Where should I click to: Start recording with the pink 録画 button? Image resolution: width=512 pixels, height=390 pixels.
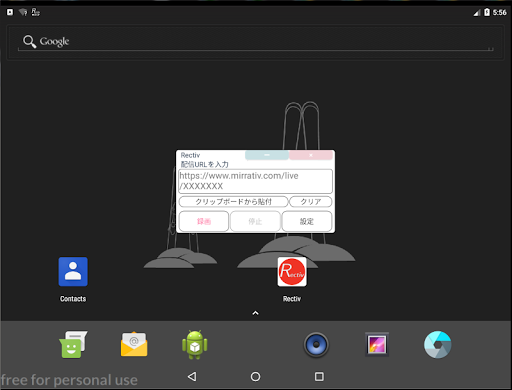[204, 221]
